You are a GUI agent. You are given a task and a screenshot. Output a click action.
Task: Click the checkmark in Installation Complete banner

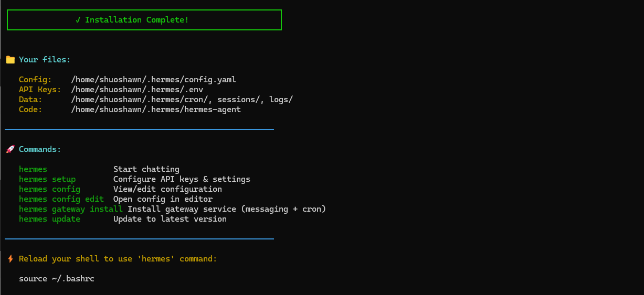click(x=78, y=20)
